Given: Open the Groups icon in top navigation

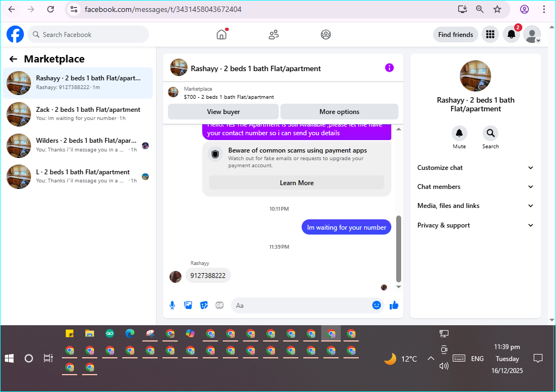Looking at the screenshot, I should click(326, 34).
